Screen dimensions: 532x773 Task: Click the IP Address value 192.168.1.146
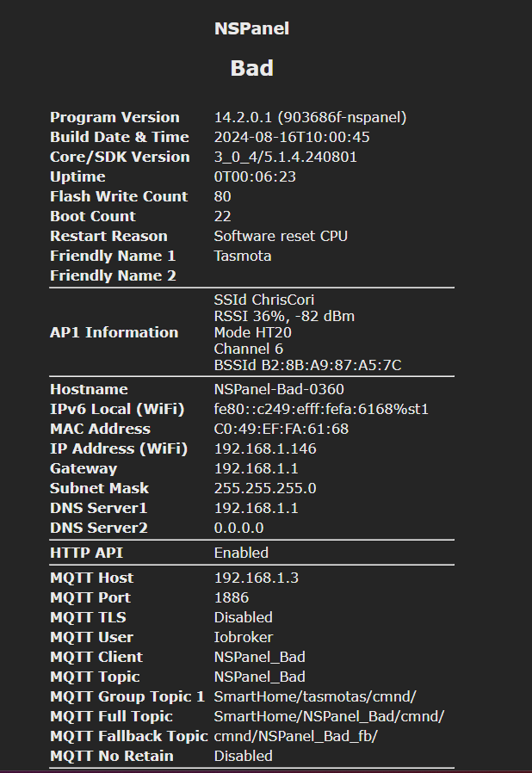(x=265, y=448)
